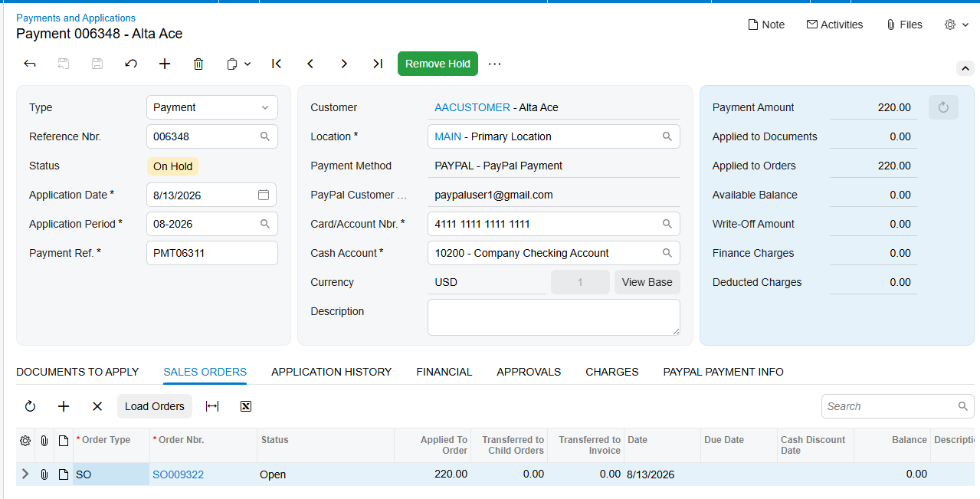Image resolution: width=980 pixels, height=499 pixels.
Task: Click the recalculate icon beside Payment Amount
Action: click(943, 107)
